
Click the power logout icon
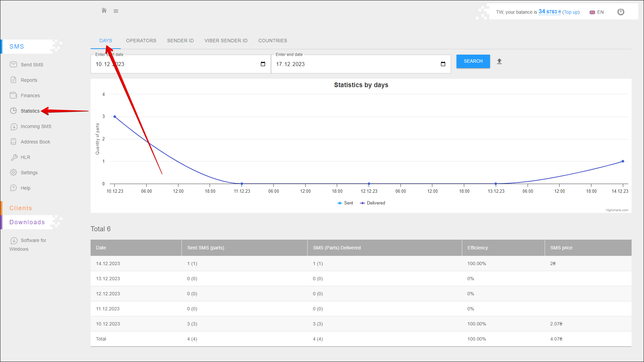(621, 12)
